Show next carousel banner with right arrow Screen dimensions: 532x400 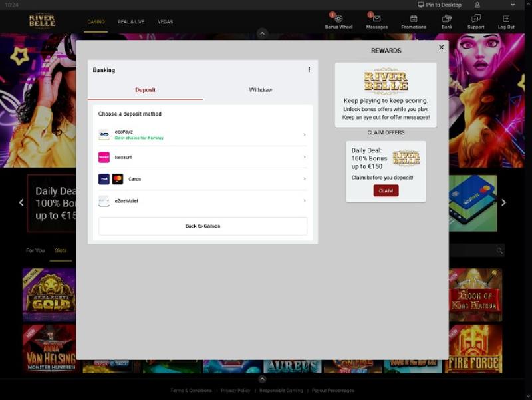coord(503,202)
